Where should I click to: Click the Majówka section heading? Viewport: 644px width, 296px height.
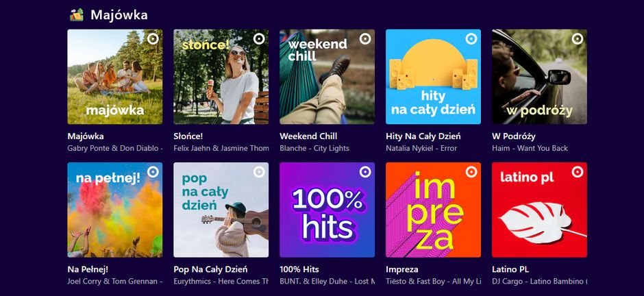pyautogui.click(x=119, y=14)
